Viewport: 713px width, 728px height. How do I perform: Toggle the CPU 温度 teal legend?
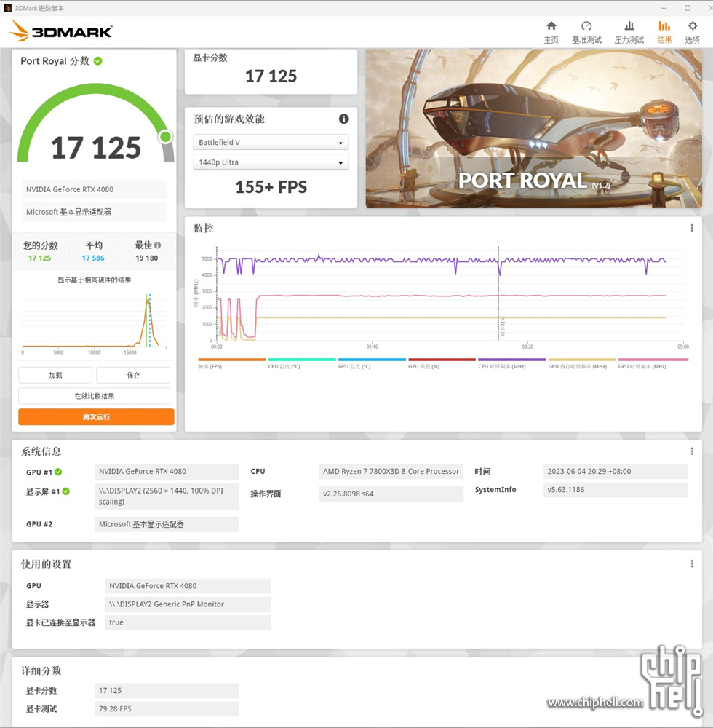tap(301, 363)
